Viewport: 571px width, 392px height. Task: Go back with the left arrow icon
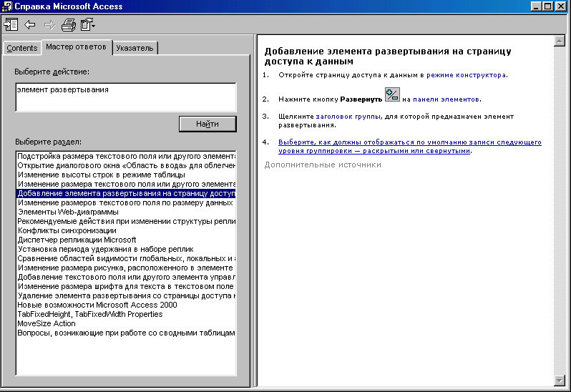pyautogui.click(x=30, y=25)
